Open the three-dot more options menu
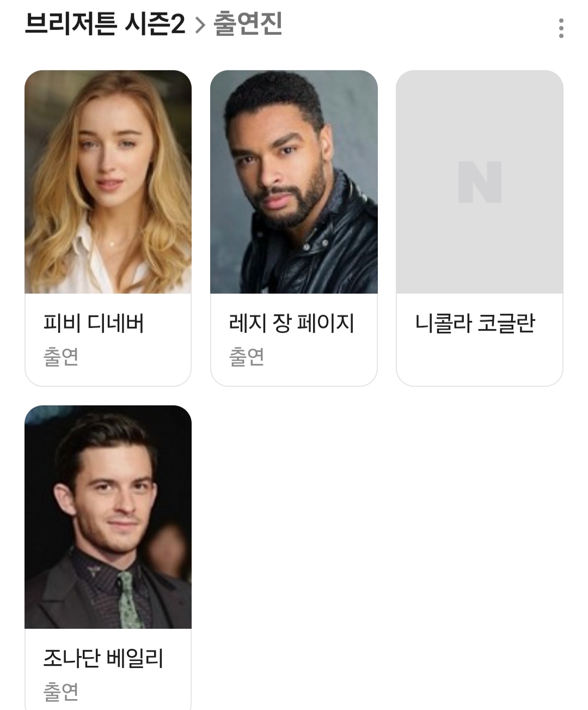The width and height of the screenshot is (588, 710). 561,28
